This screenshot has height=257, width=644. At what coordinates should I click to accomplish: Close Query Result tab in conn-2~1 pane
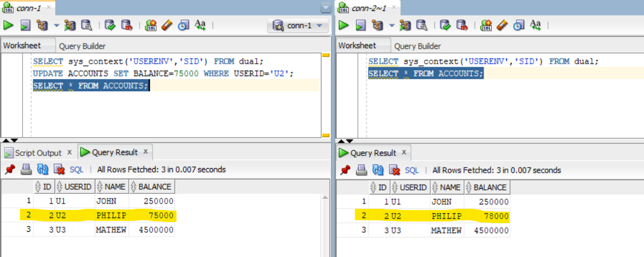[x=404, y=153]
